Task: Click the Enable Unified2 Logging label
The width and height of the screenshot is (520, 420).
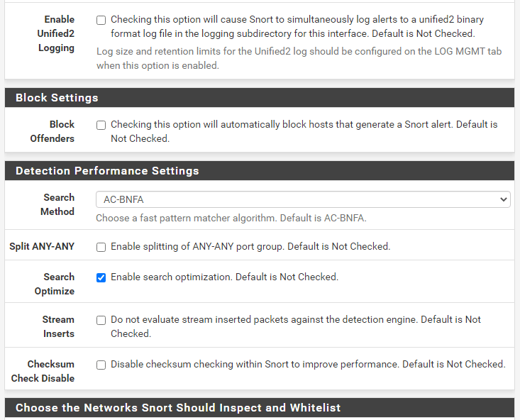Action: coord(55,33)
